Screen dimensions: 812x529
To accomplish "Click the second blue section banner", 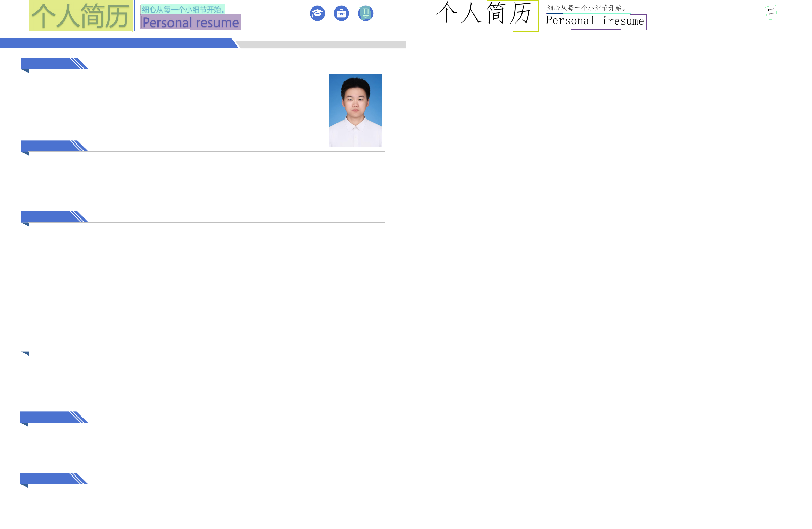I will (x=48, y=146).
